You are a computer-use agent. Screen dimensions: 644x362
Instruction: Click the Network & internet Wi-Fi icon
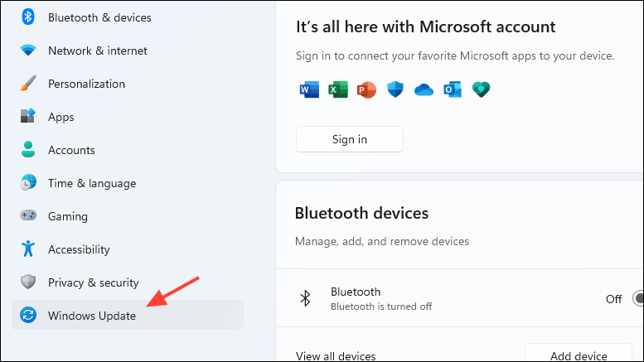coord(28,50)
